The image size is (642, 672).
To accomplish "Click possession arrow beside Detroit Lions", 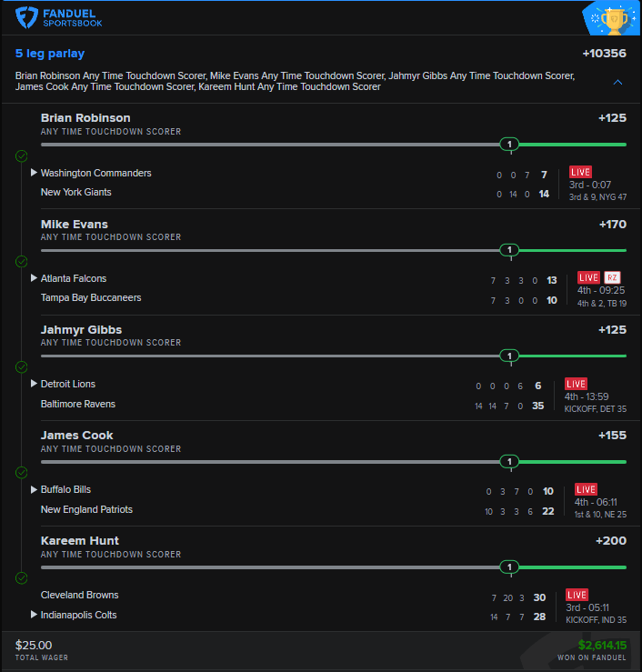I will click(x=34, y=384).
